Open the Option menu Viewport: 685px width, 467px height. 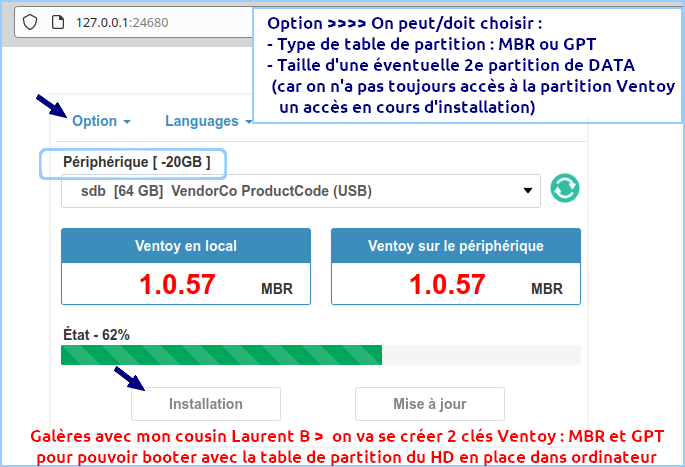pyautogui.click(x=101, y=121)
